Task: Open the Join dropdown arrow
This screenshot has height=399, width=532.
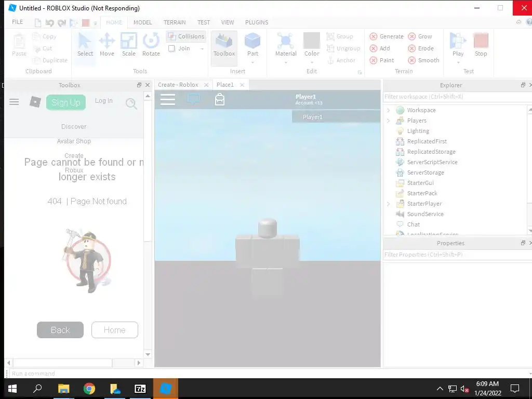Action: click(202, 49)
